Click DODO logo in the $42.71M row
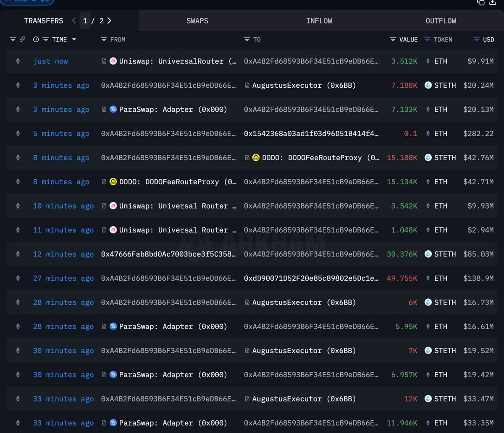504x433 pixels. pos(113,182)
